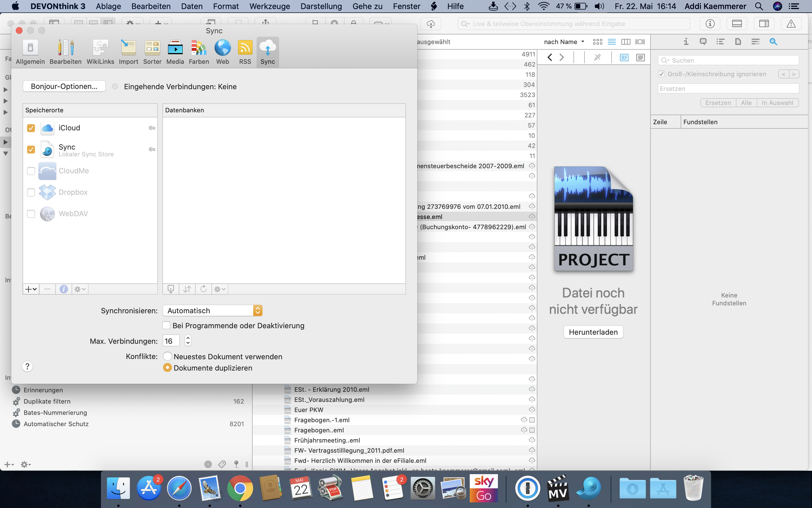Open Google Chrome from the Dock
This screenshot has width=812, height=508.
pos(240,488)
